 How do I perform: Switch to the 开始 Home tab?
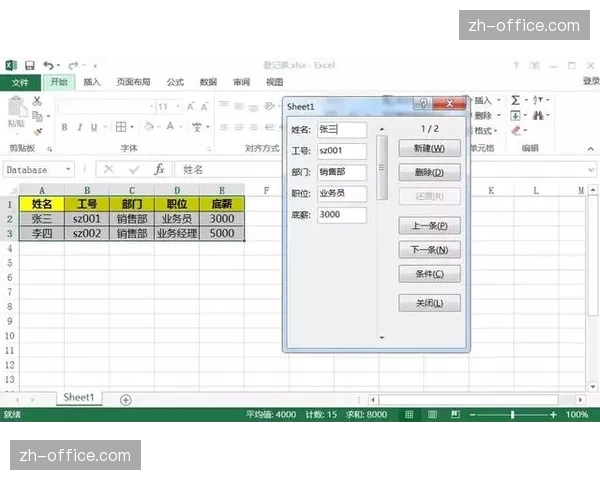(59, 82)
